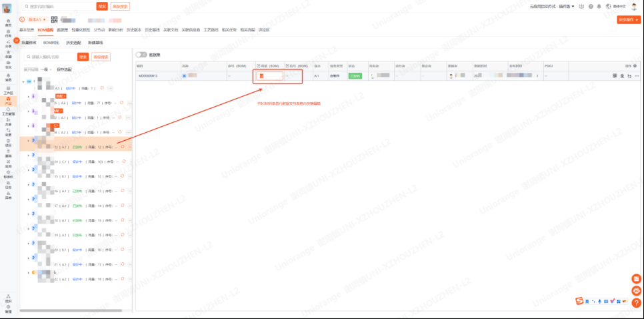
Task: Open the 更多操作 dropdown button
Action: (x=629, y=19)
